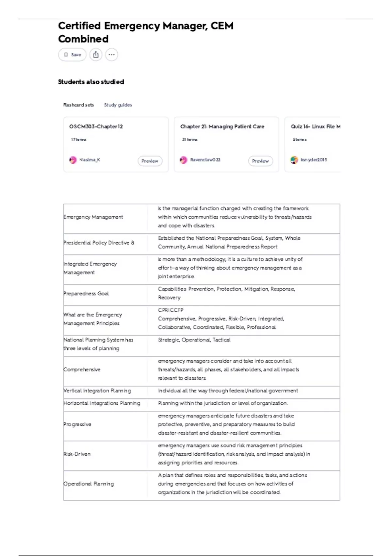Click ksnyder2015 avatar icon
Screen dimensions: 392x556
point(294,160)
